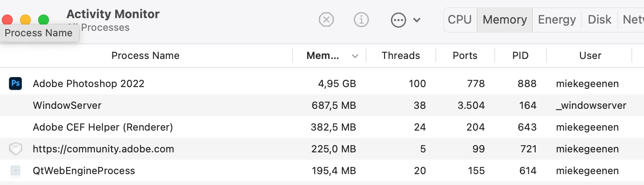The height and width of the screenshot is (185, 644).
Task: Sort by the Ports column header
Action: [465, 56]
